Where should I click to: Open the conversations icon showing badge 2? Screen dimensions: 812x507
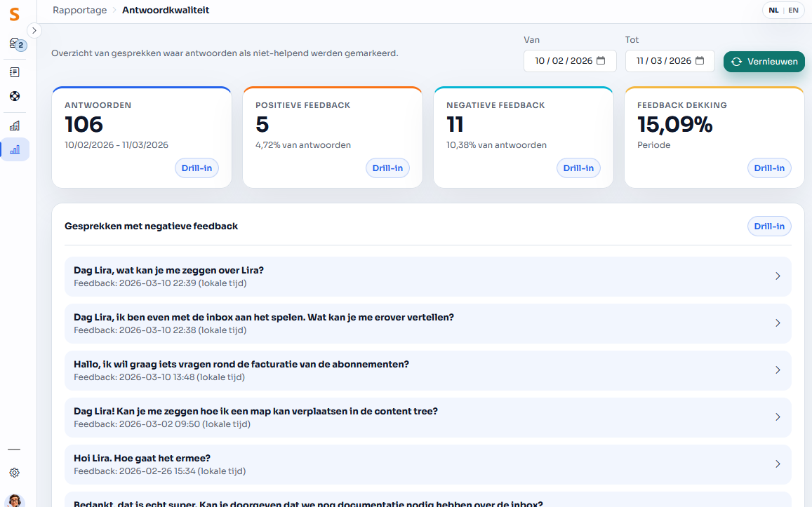click(x=15, y=44)
